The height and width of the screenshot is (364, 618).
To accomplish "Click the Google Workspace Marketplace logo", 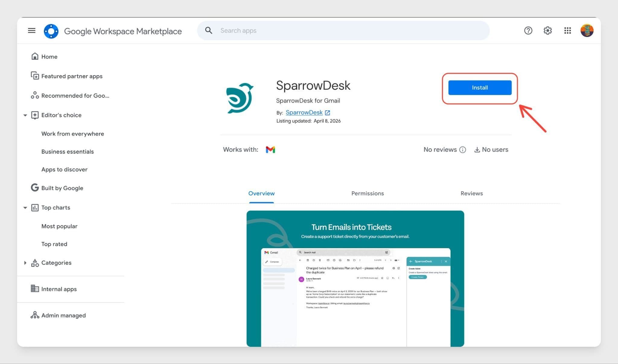I will coord(51,31).
